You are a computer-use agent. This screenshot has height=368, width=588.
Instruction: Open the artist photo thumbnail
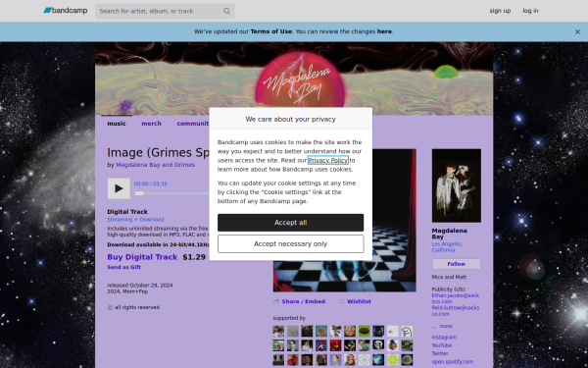click(456, 185)
